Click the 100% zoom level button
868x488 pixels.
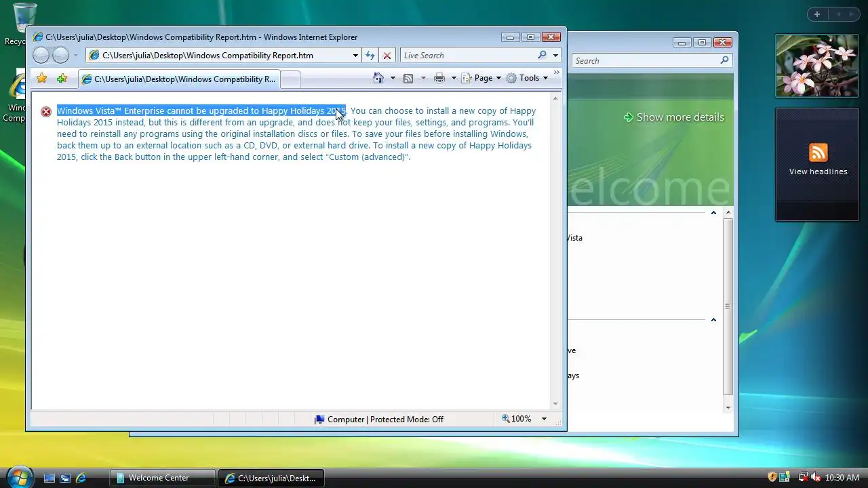[517, 419]
